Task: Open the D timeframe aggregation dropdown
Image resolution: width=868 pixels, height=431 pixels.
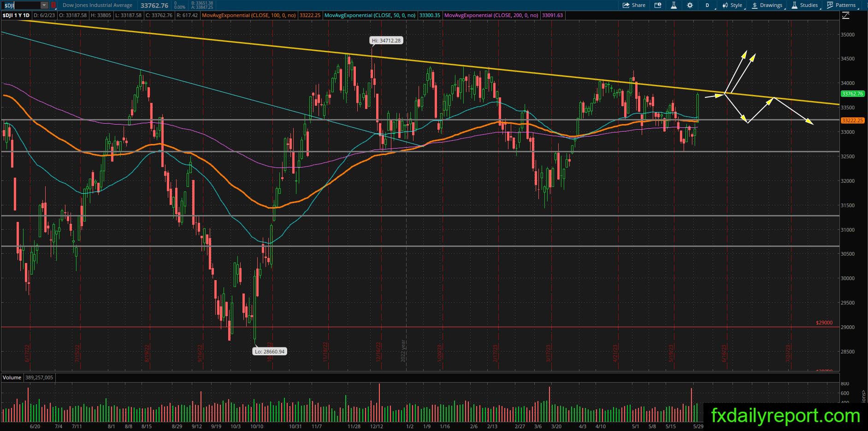Action: [x=707, y=5]
